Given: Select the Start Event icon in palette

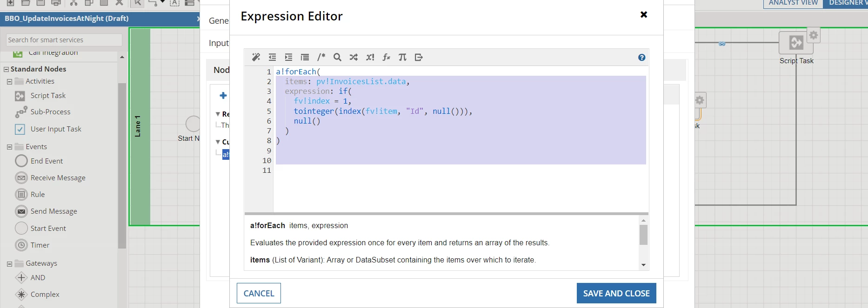Looking at the screenshot, I should tap(21, 228).
